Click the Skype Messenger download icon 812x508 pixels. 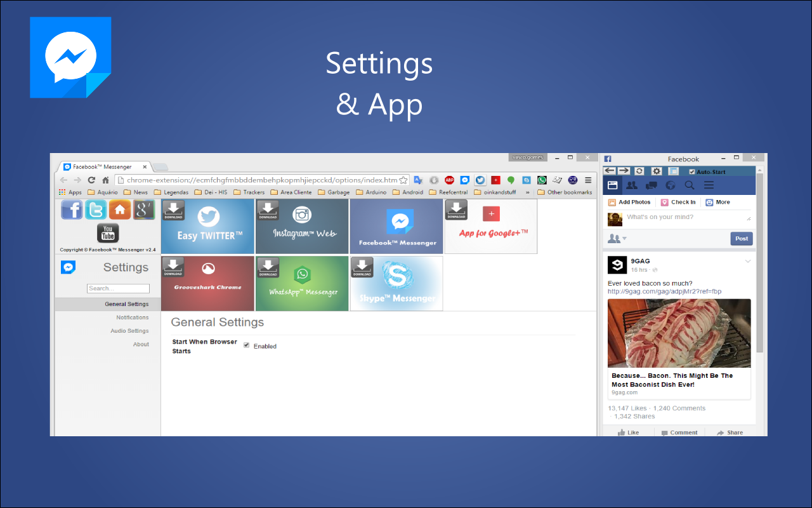pos(362,267)
